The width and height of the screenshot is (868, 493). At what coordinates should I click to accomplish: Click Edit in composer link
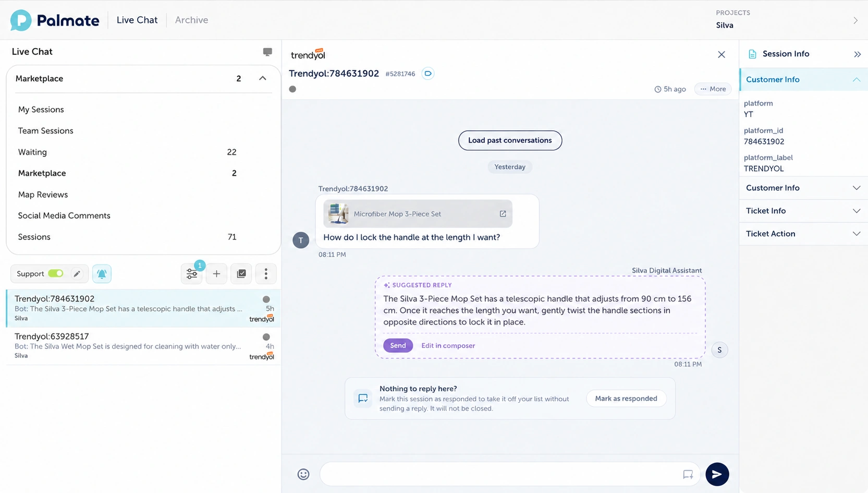pos(448,345)
